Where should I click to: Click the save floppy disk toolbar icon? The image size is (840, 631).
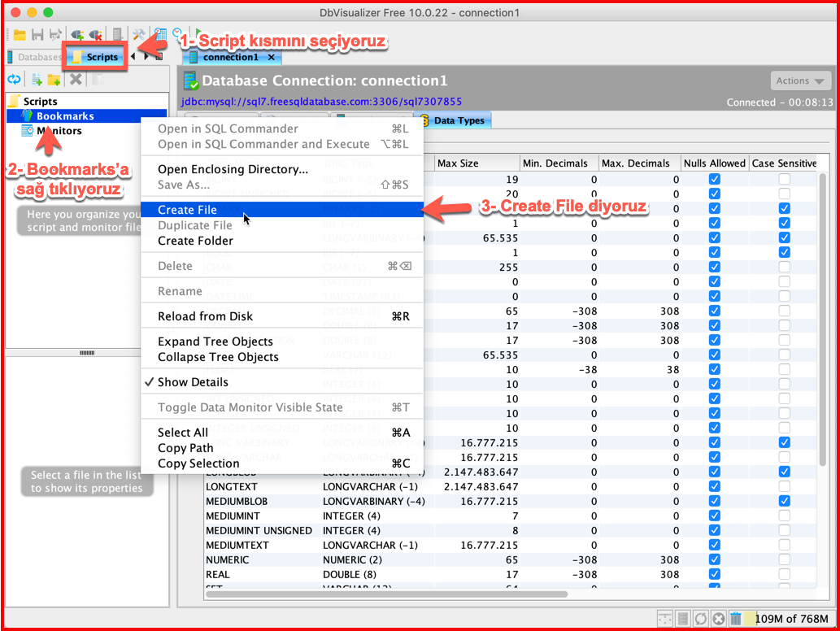pos(37,35)
